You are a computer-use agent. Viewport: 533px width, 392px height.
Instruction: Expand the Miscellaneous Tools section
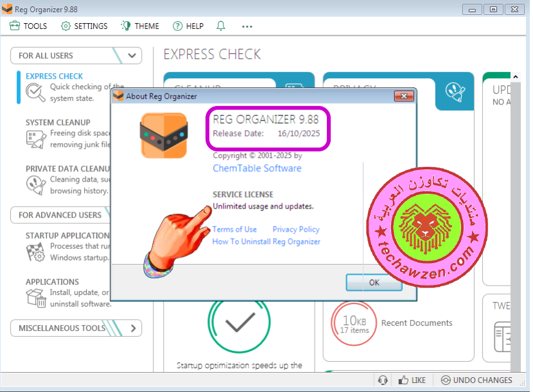76,328
